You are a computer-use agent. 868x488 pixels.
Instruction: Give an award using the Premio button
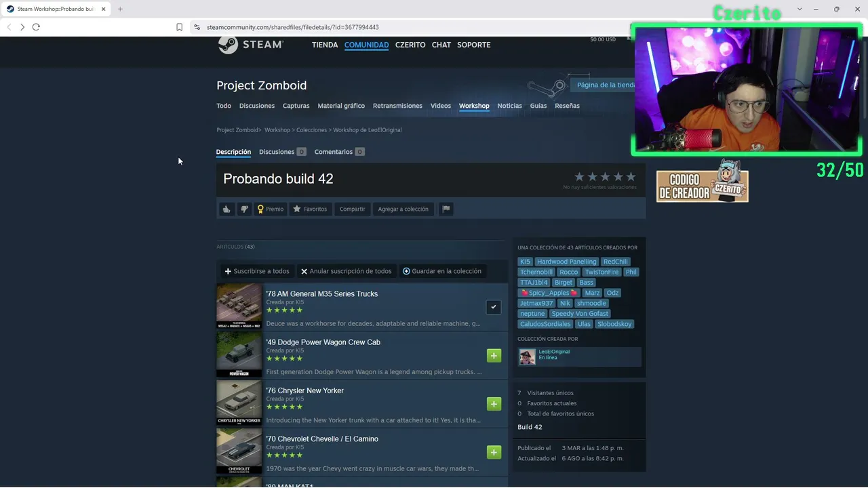(x=270, y=209)
